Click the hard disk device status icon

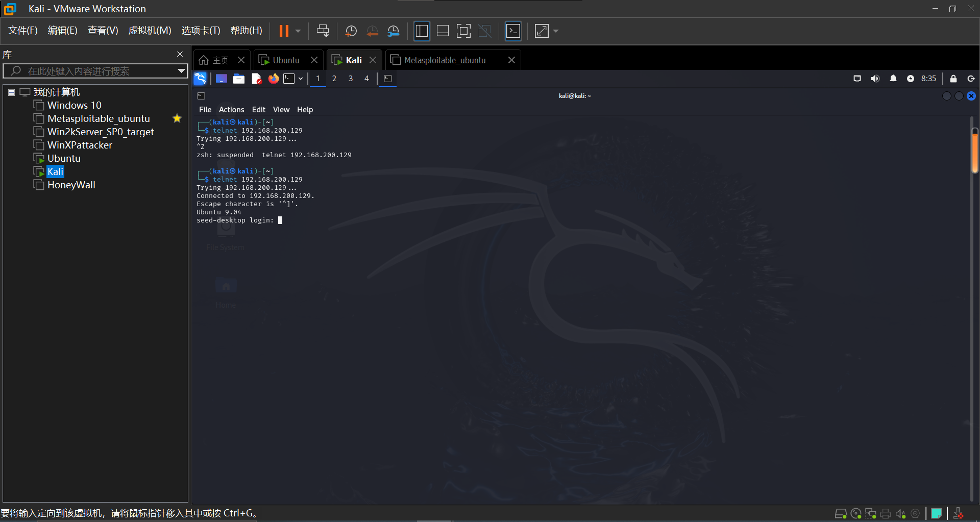(840, 514)
